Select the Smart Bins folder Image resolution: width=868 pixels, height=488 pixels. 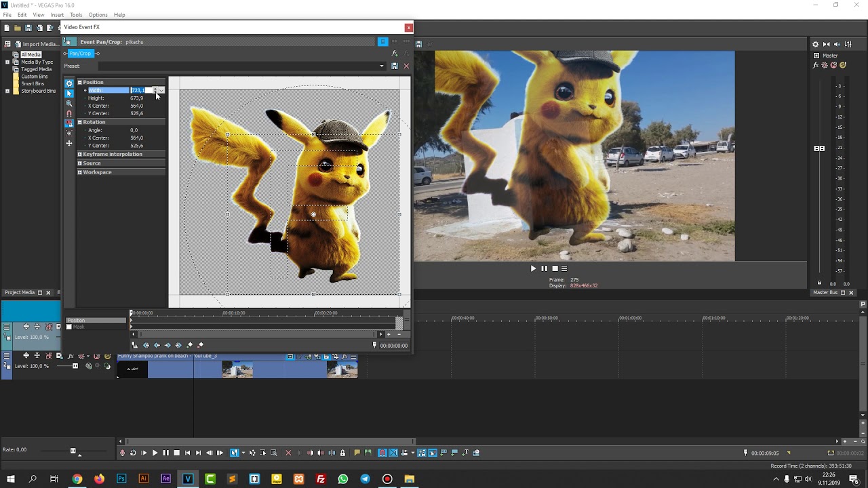32,83
